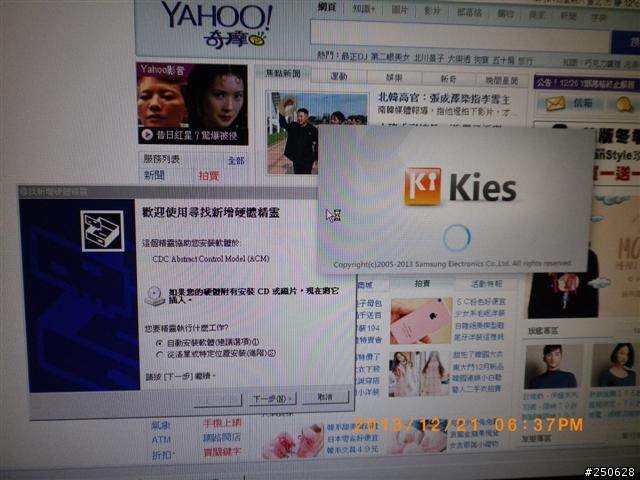Open the 信箱 mailbox link

click(x=582, y=103)
